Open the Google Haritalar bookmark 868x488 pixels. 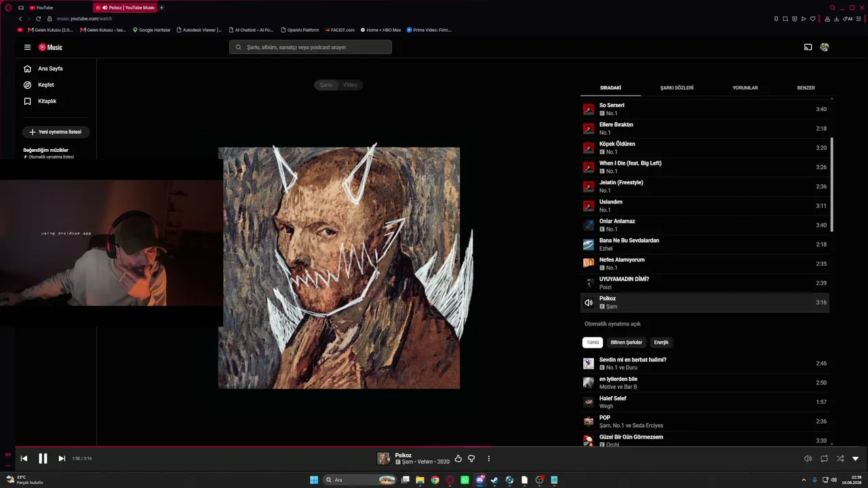tap(152, 30)
